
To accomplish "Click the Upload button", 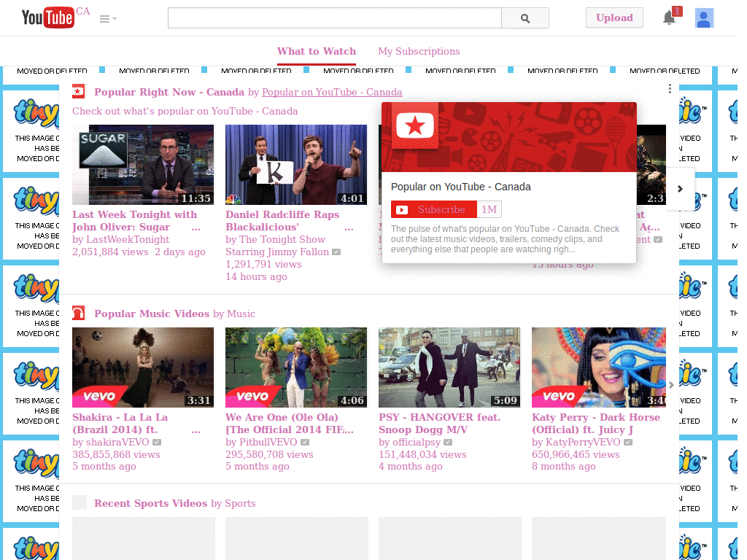I will (614, 17).
